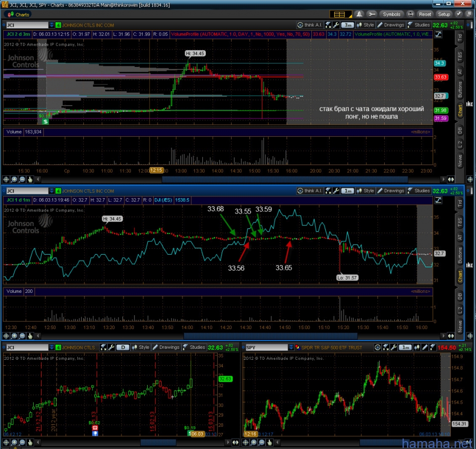Expand symbol dropdown arrow in top chart
This screenshot has height=449, width=476.
(x=52, y=25)
